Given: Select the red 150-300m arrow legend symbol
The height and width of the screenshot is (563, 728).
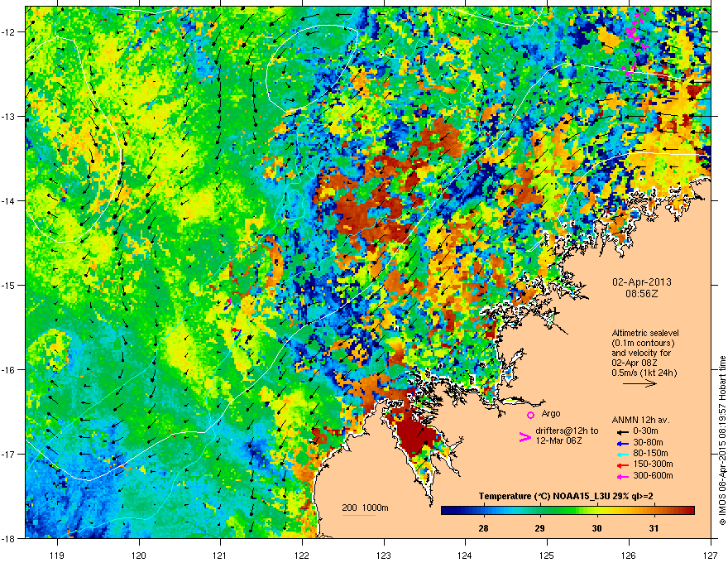Looking at the screenshot, I should pyautogui.click(x=622, y=464).
